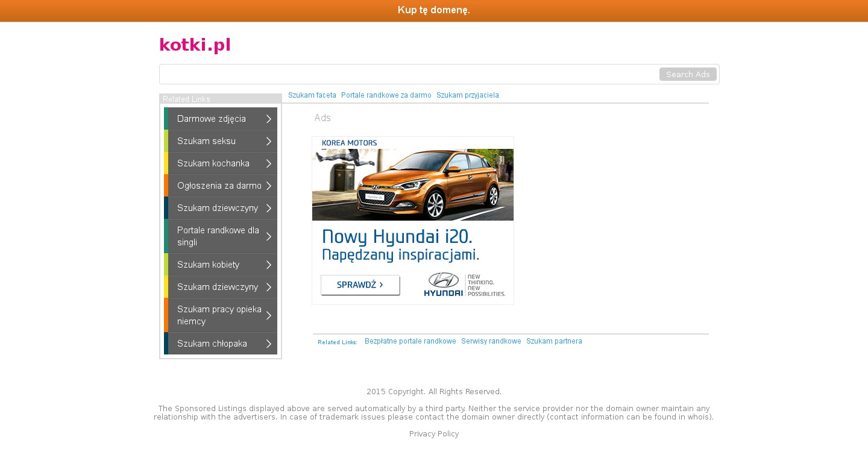Open the Szukam faceta link
This screenshot has width=868, height=472.
coord(312,95)
